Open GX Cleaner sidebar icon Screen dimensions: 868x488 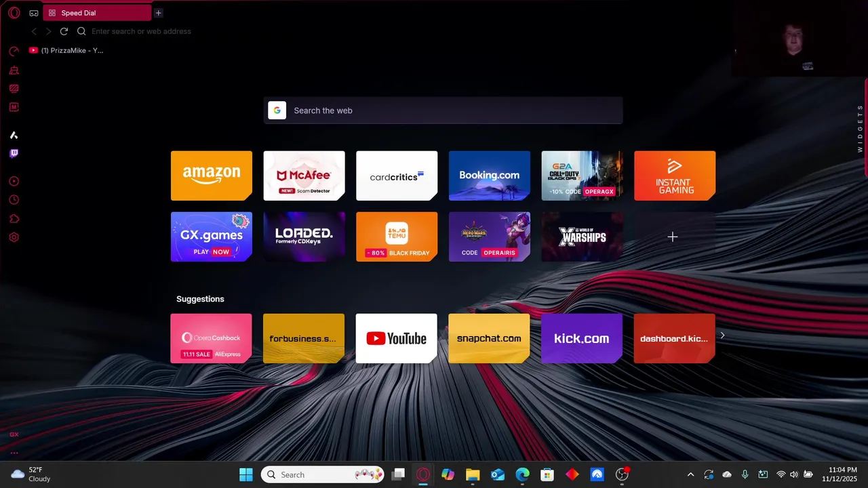pyautogui.click(x=14, y=70)
